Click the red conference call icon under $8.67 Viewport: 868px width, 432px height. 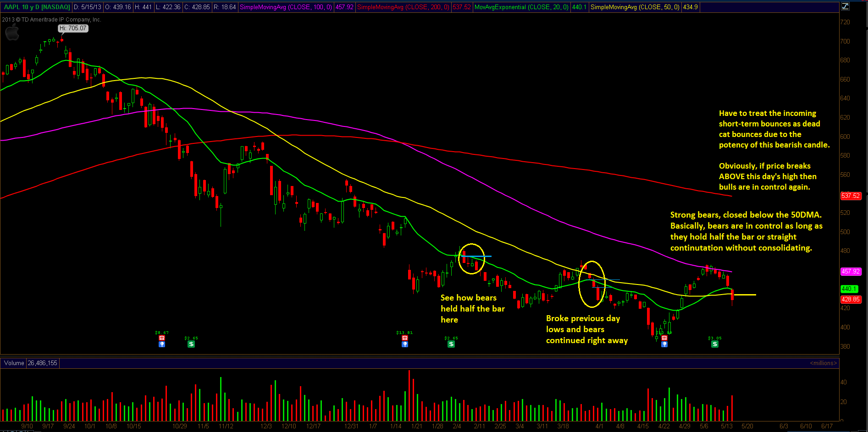pos(162,338)
